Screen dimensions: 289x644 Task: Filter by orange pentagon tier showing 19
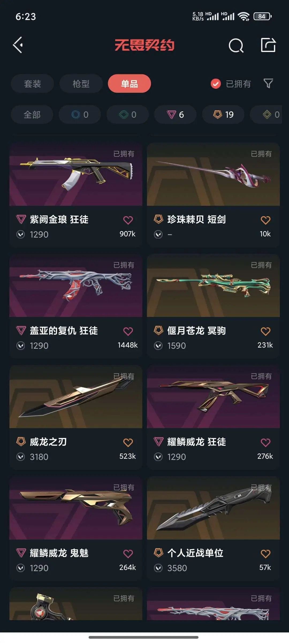tap(223, 115)
